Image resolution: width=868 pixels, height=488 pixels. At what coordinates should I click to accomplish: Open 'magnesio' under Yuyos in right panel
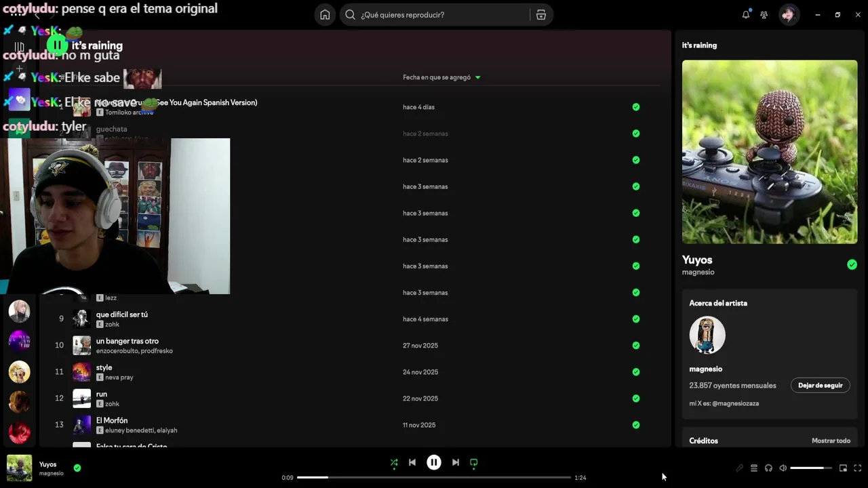(x=698, y=272)
